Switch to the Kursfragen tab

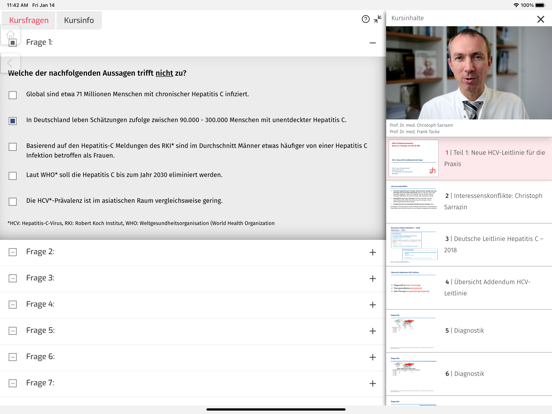(29, 20)
